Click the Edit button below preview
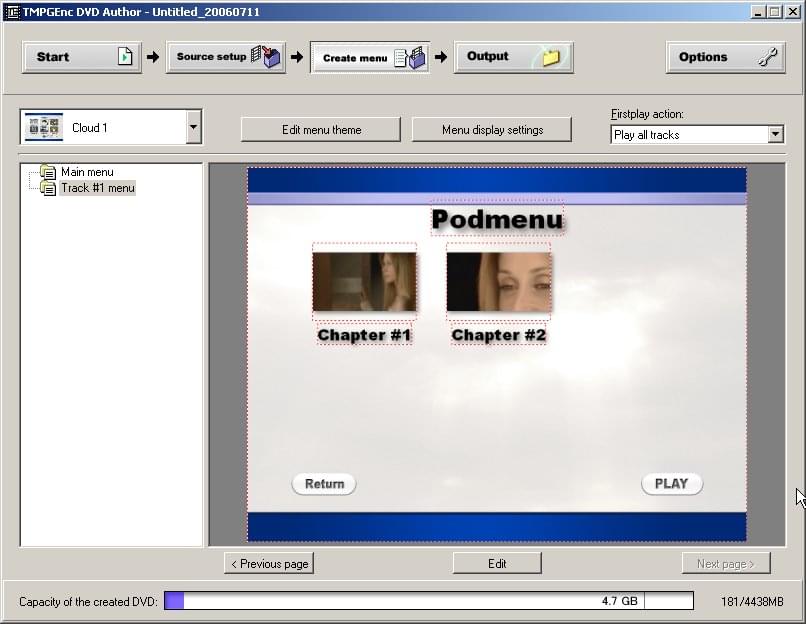This screenshot has height=624, width=806. click(x=497, y=564)
